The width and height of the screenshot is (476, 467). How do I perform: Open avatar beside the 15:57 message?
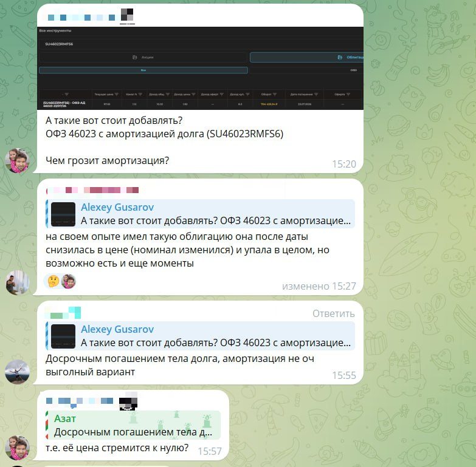[x=17, y=448]
